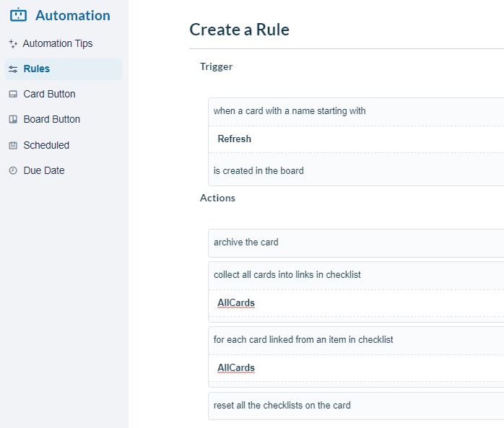
Task: Click the sliders icon next to Rules
Action: pyautogui.click(x=13, y=69)
